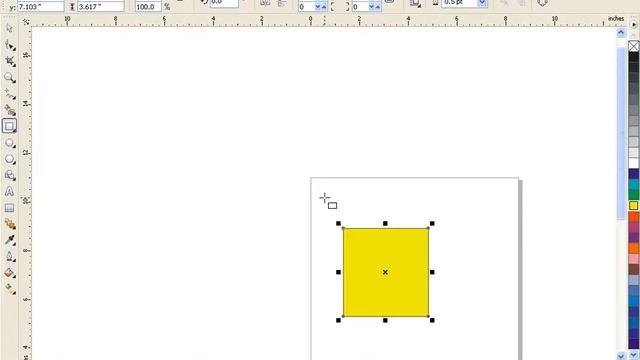Viewport: 640px width, 360px height.
Task: Select the Zoom magnifier tool
Action: 9,78
